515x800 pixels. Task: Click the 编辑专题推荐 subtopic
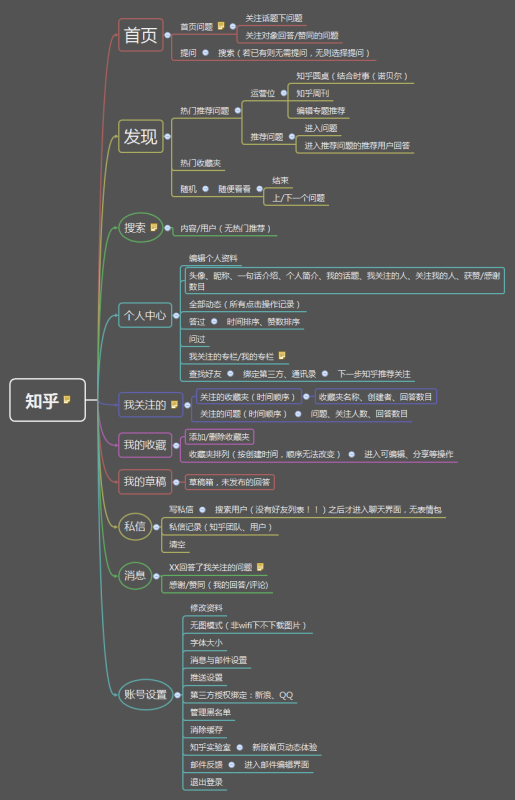[321, 111]
